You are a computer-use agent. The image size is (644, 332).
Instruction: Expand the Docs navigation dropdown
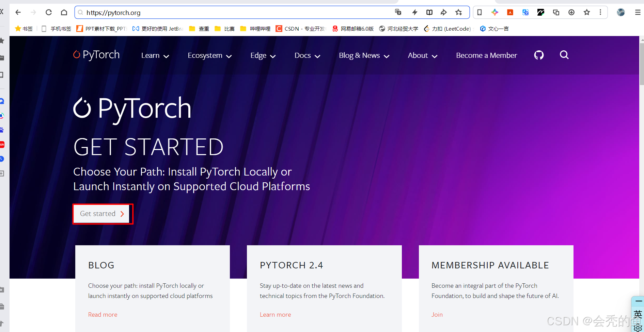click(x=307, y=55)
